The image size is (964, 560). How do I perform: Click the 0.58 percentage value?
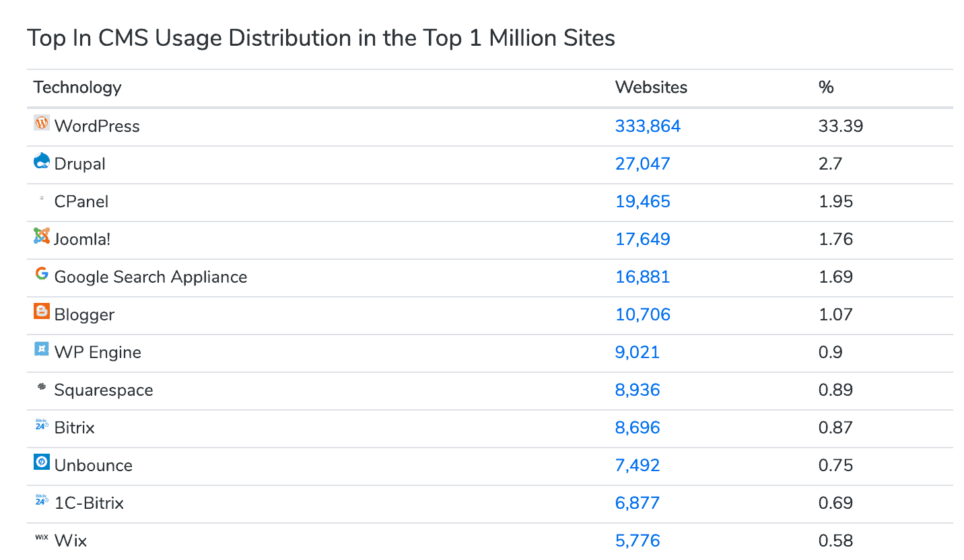click(835, 540)
